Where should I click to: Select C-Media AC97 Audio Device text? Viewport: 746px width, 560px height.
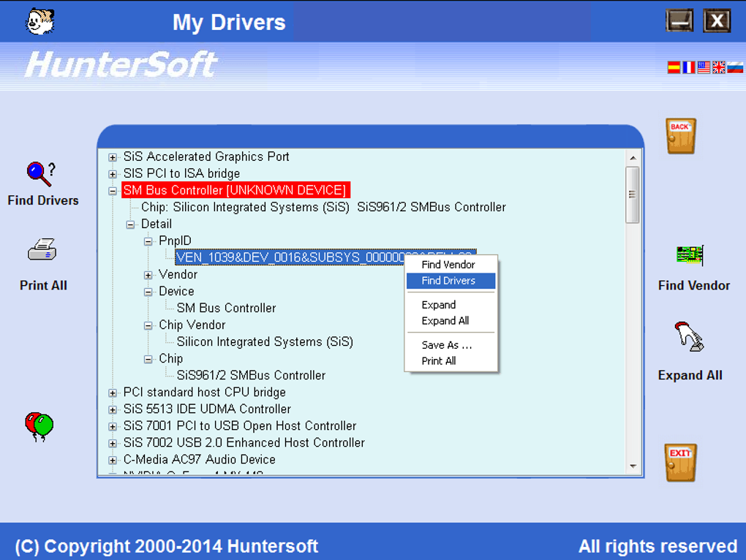pyautogui.click(x=200, y=460)
